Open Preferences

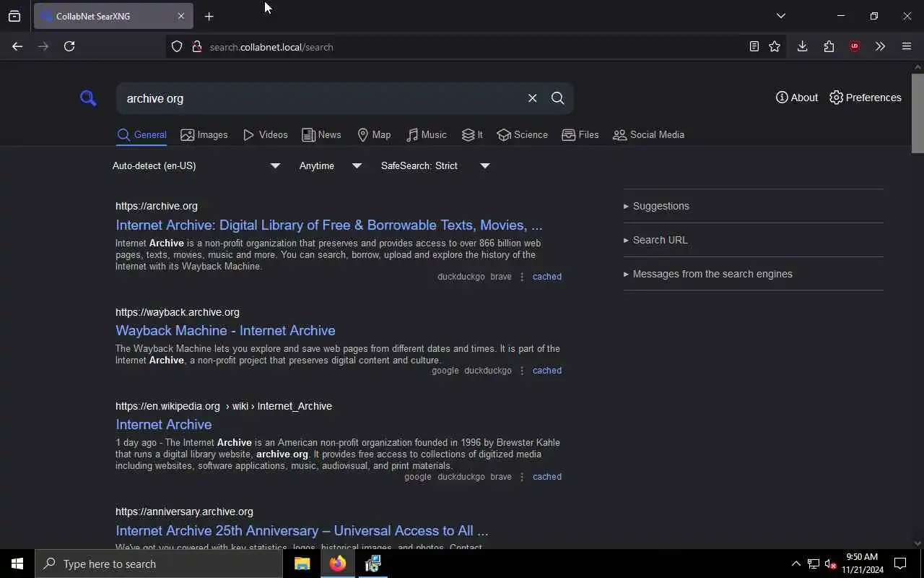point(866,98)
